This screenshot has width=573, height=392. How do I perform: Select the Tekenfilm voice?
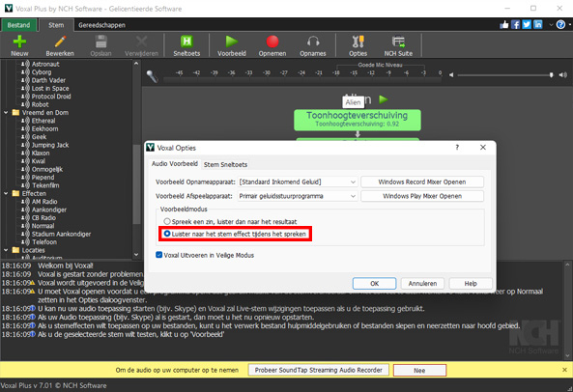coord(45,185)
